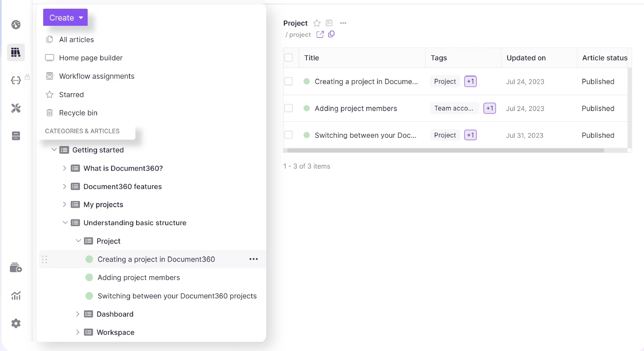Expand the My projects category
This screenshot has height=351, width=644.
(x=64, y=204)
